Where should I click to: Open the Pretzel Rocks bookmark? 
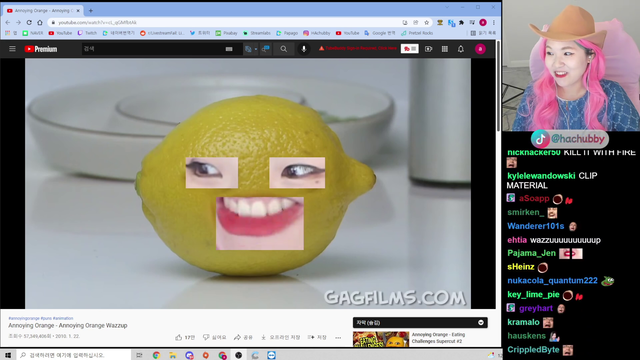tap(417, 33)
